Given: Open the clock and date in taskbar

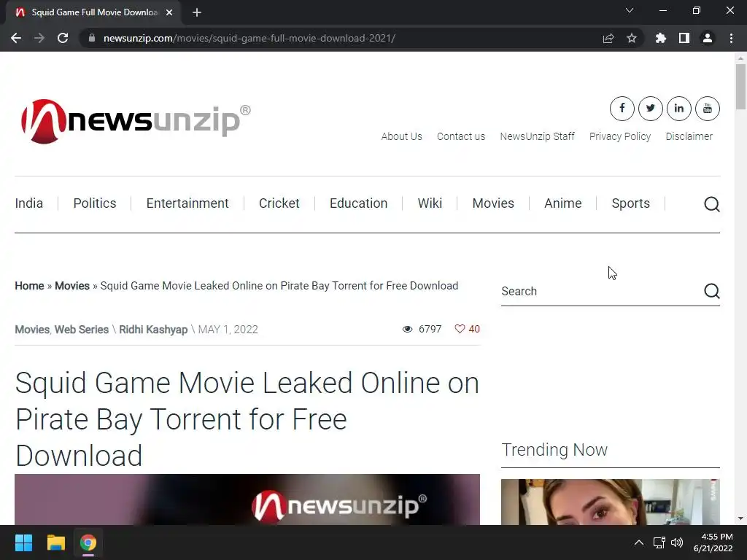Looking at the screenshot, I should coord(713,542).
